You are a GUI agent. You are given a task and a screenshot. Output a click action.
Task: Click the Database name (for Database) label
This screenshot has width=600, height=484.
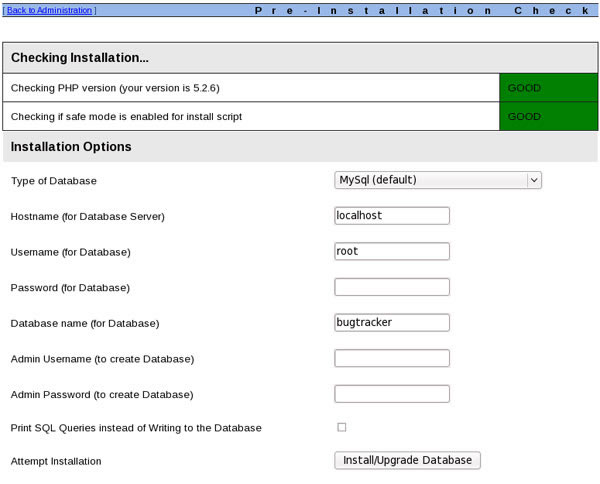pyautogui.click(x=85, y=323)
